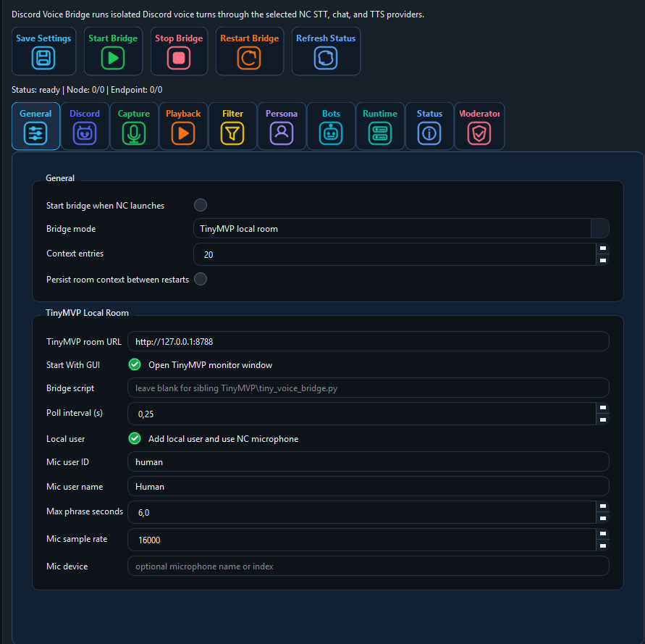Click the Mic user name field
The height and width of the screenshot is (644, 645).
368,486
